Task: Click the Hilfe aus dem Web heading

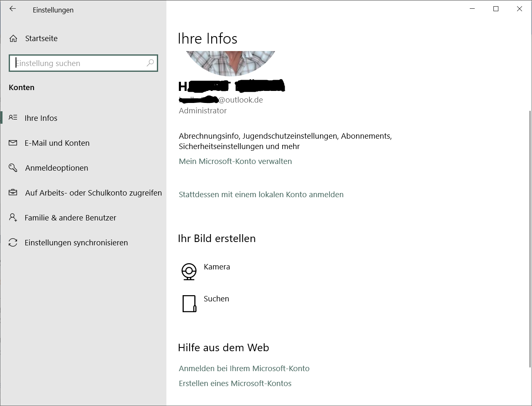Action: [223, 347]
